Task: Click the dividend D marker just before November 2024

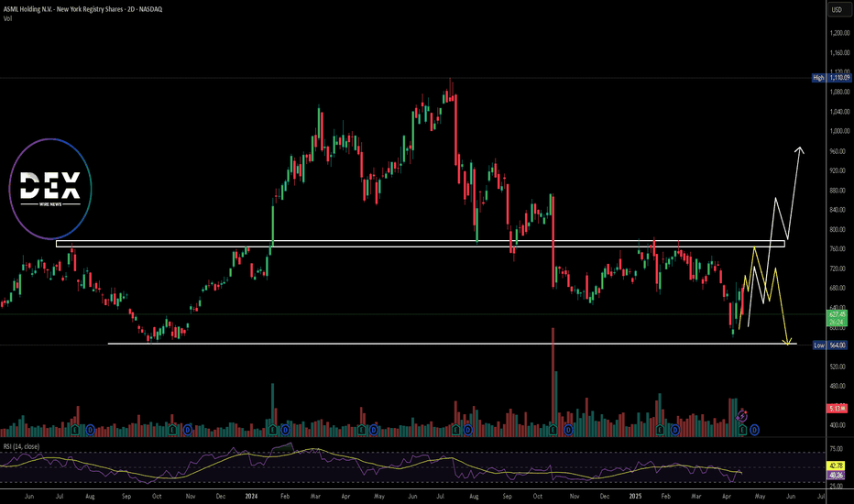Action: [x=569, y=430]
